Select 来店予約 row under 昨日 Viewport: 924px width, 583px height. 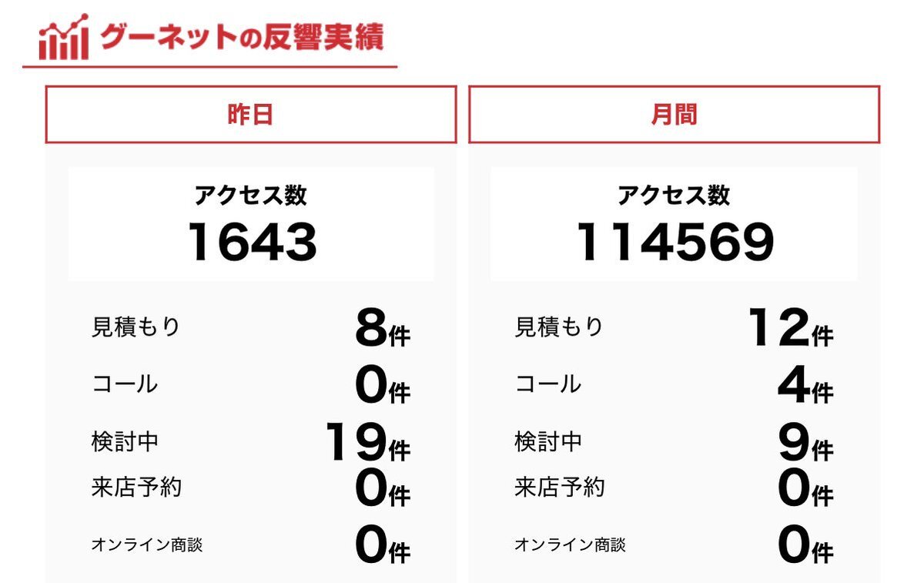point(251,488)
